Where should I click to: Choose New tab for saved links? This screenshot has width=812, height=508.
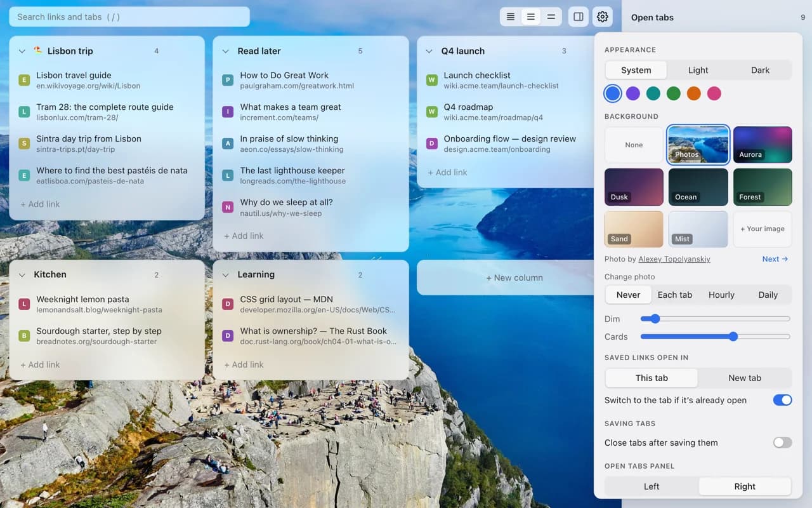click(745, 378)
